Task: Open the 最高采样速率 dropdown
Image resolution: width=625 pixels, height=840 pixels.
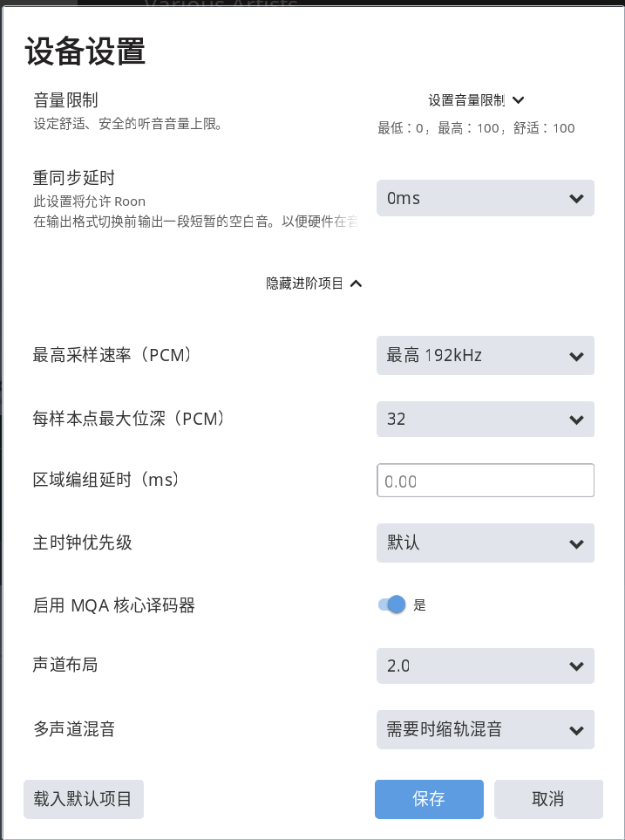Action: coord(485,356)
